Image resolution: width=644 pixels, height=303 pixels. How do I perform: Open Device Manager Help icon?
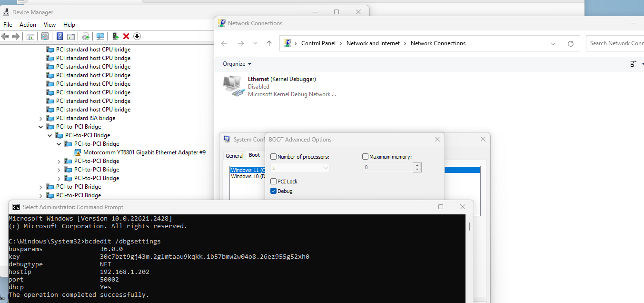(59, 36)
